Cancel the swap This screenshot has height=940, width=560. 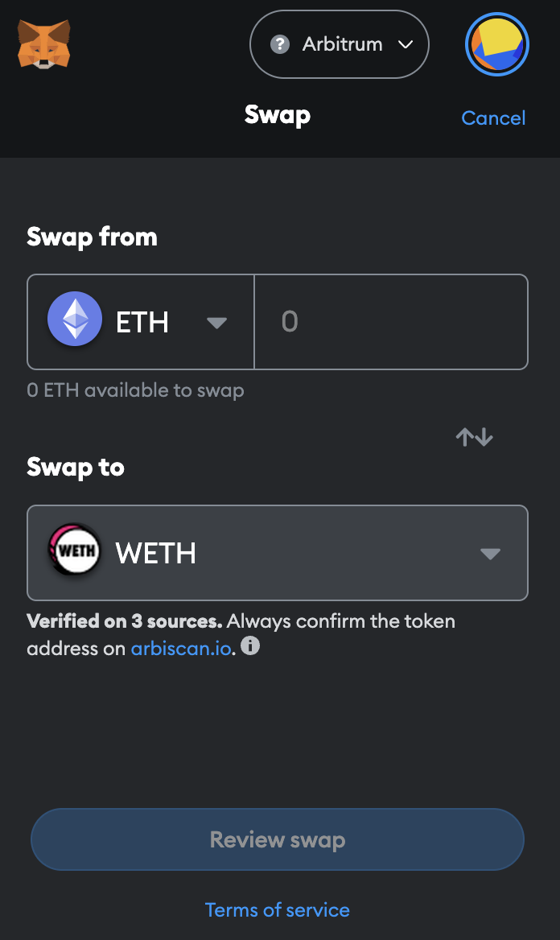tap(492, 118)
